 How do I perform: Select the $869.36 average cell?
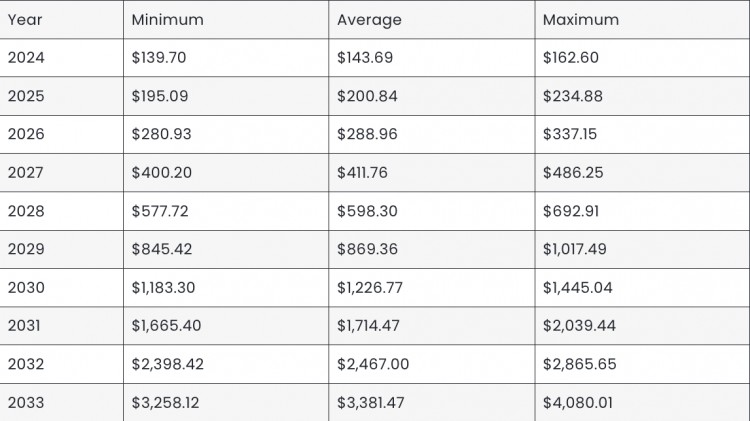[431, 249]
